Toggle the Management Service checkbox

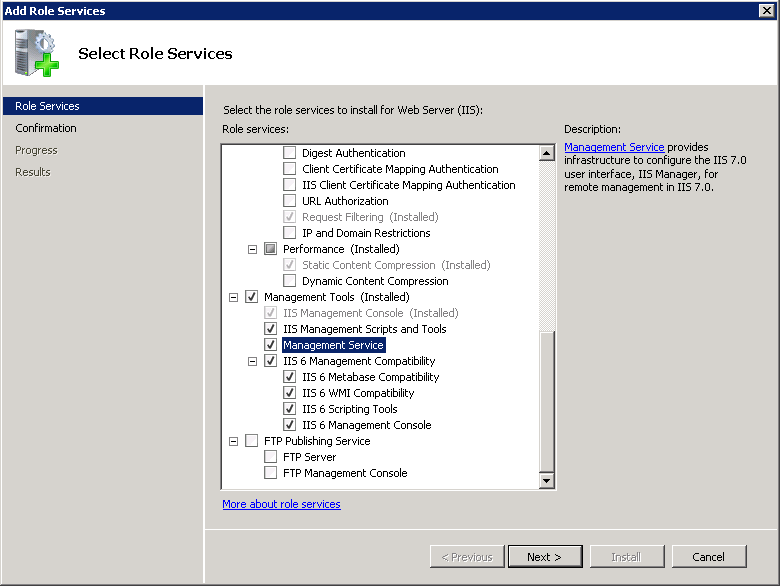pos(271,345)
